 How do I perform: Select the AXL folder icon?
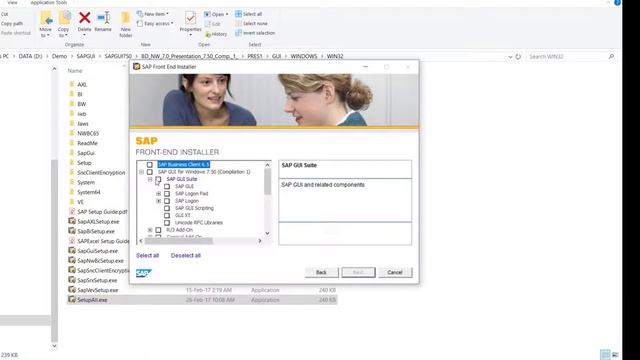[x=72, y=84]
